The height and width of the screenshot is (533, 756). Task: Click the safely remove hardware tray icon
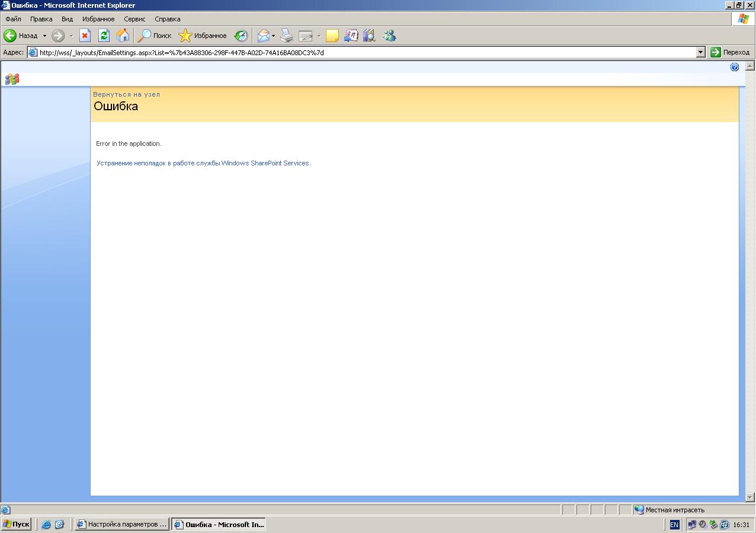click(713, 524)
